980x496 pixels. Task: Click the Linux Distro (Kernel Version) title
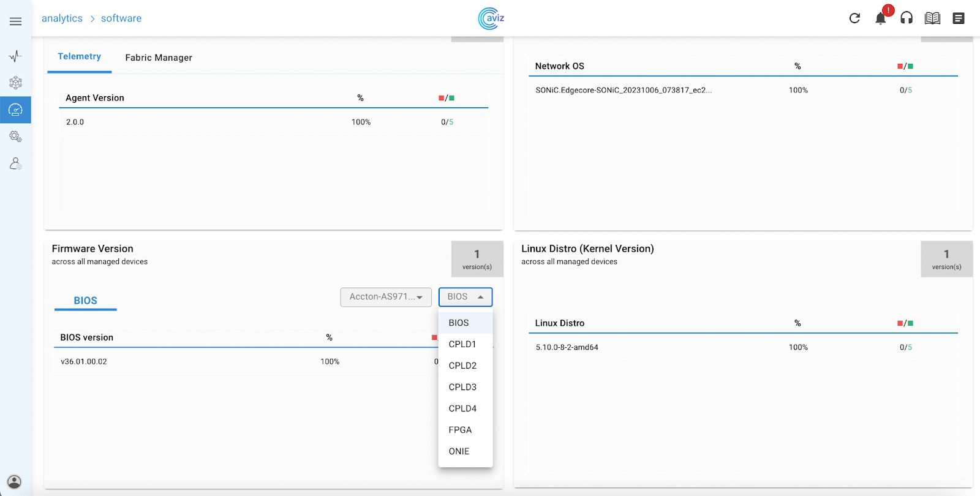tap(588, 249)
